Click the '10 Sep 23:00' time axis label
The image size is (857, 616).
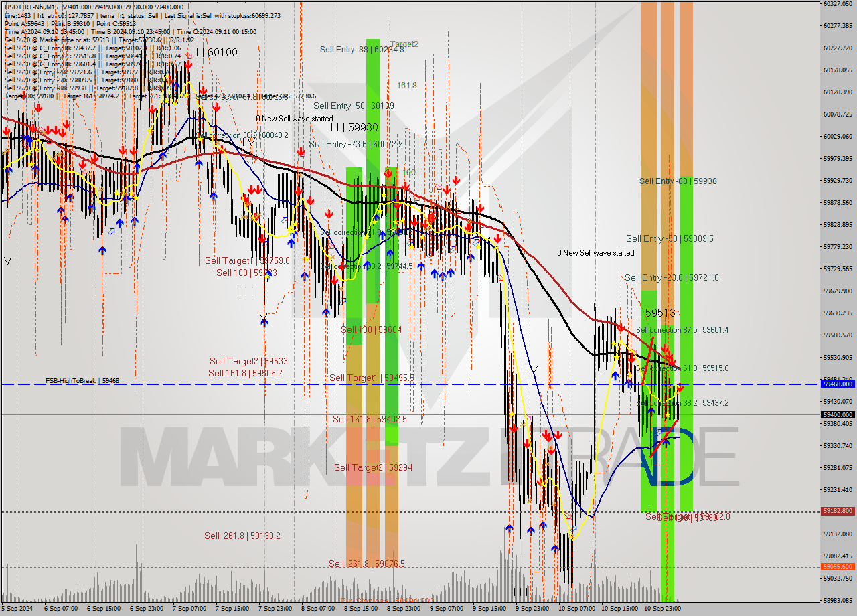tap(662, 609)
